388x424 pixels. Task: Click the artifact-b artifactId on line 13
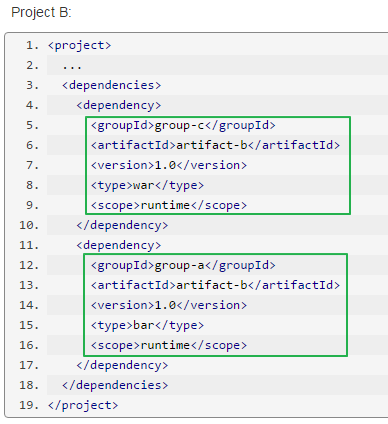click(215, 285)
